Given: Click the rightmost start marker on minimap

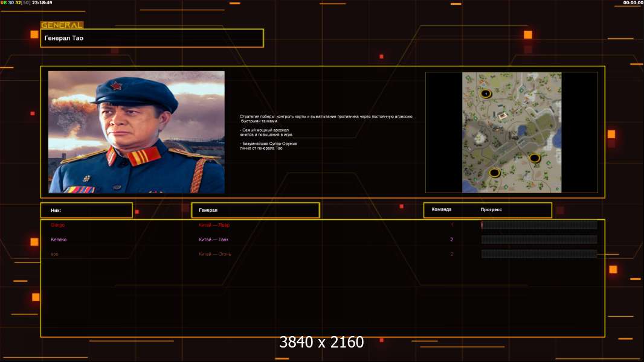Looking at the screenshot, I should [534, 158].
